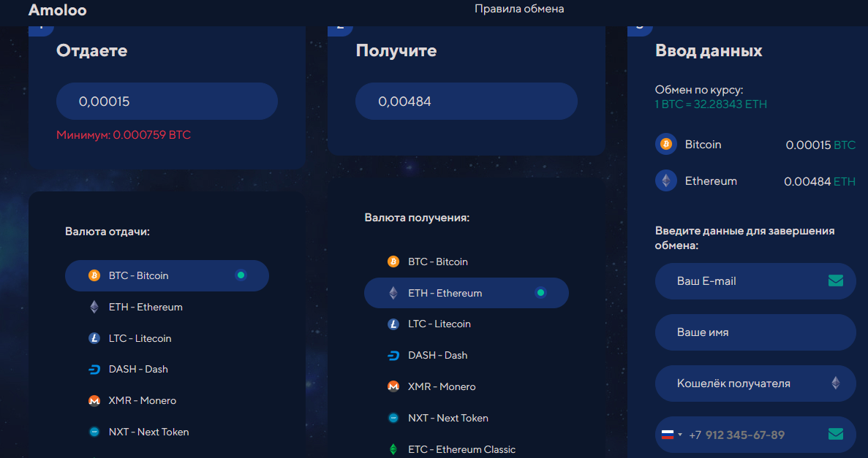This screenshot has width=868, height=458.
Task: Click the 0.00484 ETH summary amount
Action: (x=820, y=181)
